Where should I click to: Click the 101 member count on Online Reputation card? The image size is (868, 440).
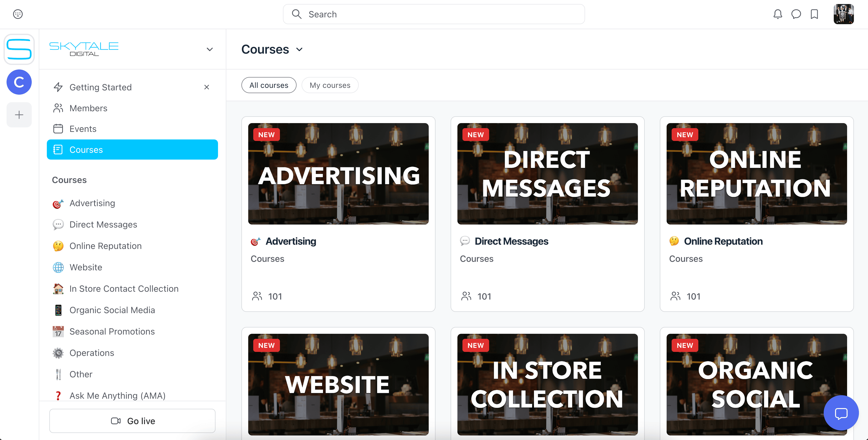click(x=693, y=297)
